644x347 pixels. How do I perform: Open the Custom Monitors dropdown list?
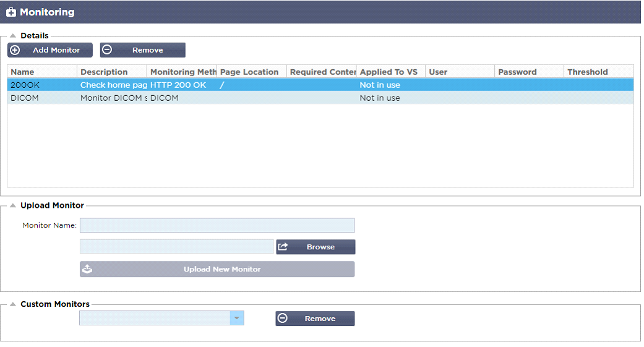[x=237, y=318]
